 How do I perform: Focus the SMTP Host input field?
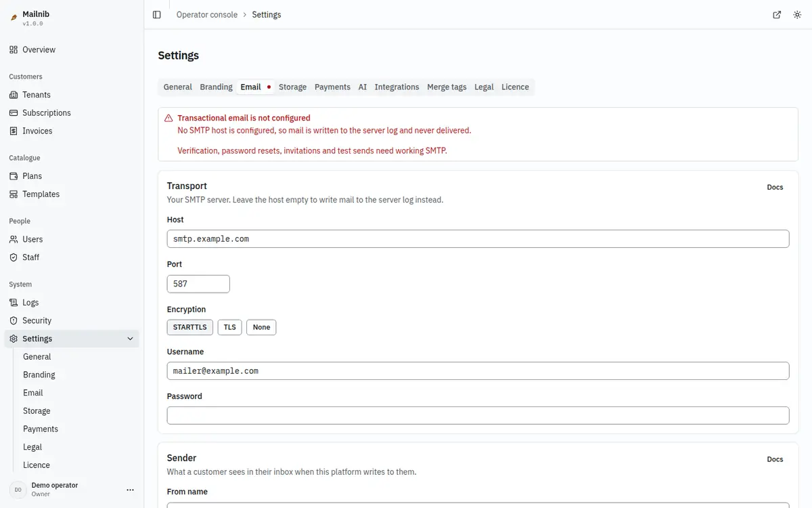478,238
